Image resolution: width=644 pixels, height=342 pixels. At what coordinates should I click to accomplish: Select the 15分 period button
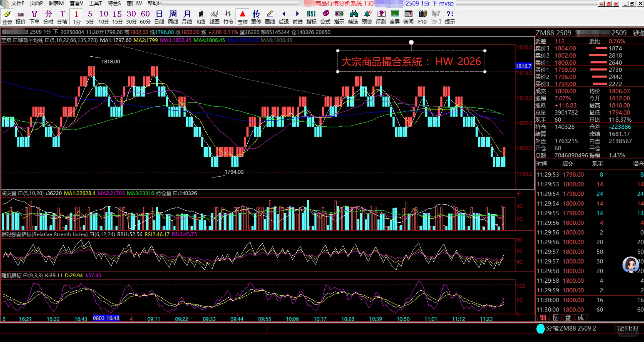tap(117, 17)
